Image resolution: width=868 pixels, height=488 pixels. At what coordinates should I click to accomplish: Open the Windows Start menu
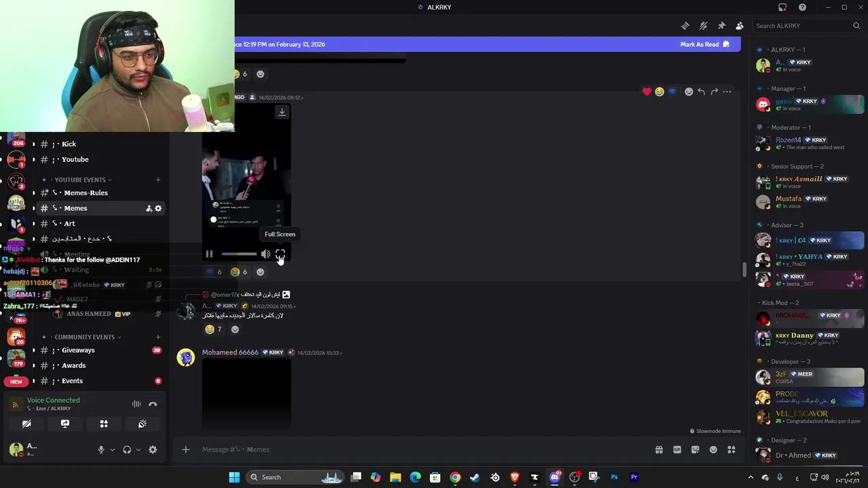pos(234,477)
